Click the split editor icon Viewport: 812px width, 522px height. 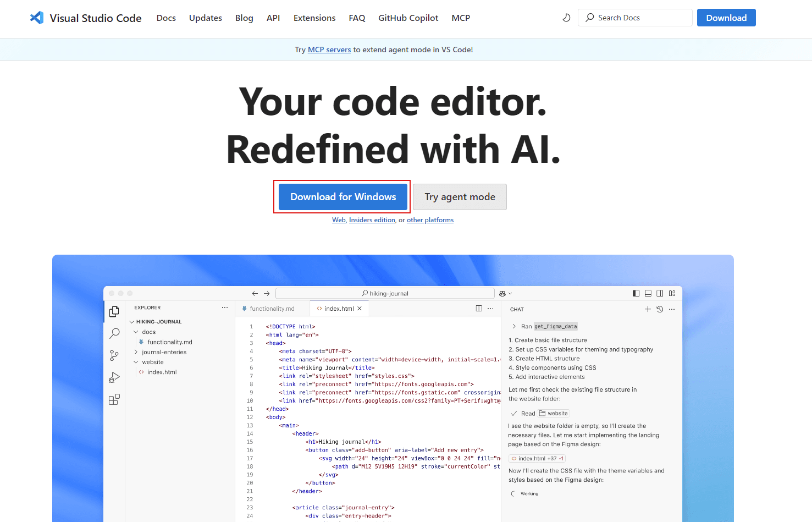pyautogui.click(x=479, y=309)
